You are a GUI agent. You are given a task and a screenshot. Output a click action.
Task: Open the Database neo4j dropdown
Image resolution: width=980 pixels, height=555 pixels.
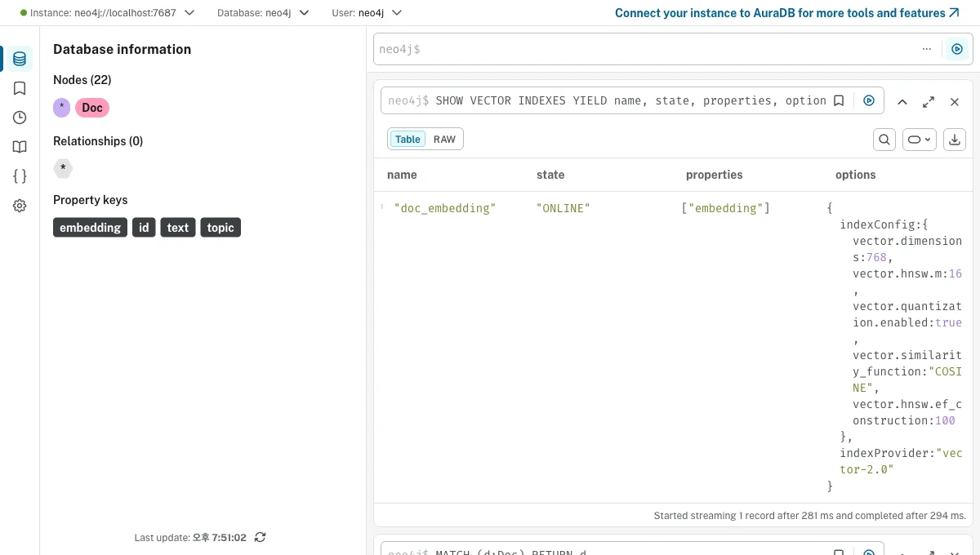[264, 13]
